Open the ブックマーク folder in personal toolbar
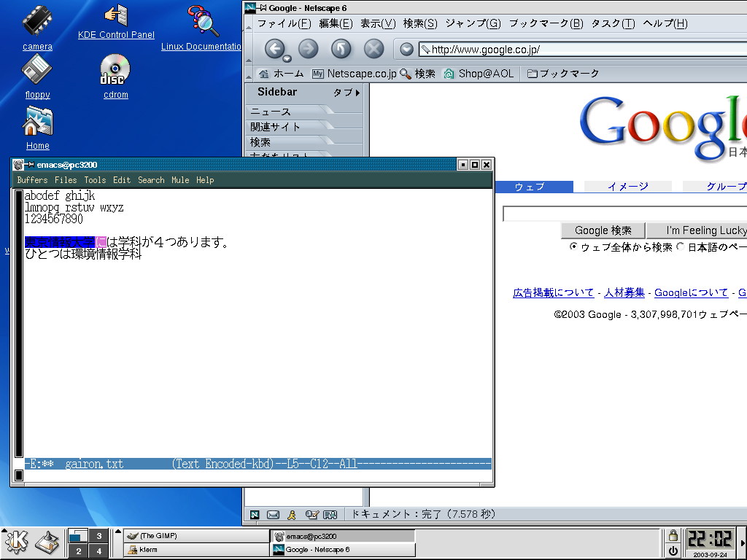 tap(562, 74)
